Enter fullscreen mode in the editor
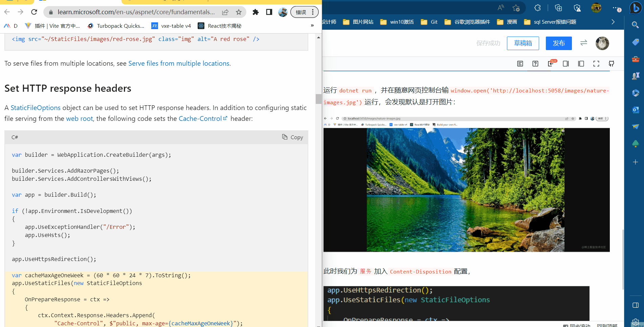This screenshot has width=644, height=327. pyautogui.click(x=596, y=64)
